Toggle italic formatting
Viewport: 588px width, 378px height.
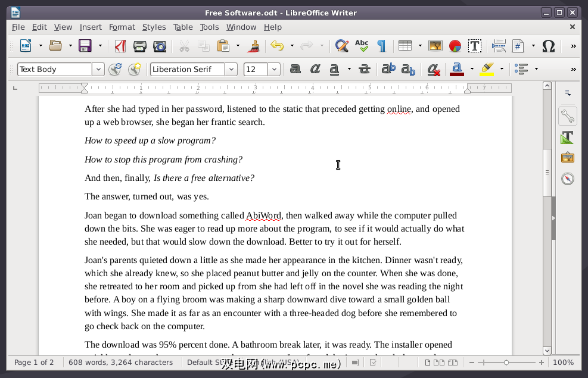tap(315, 69)
